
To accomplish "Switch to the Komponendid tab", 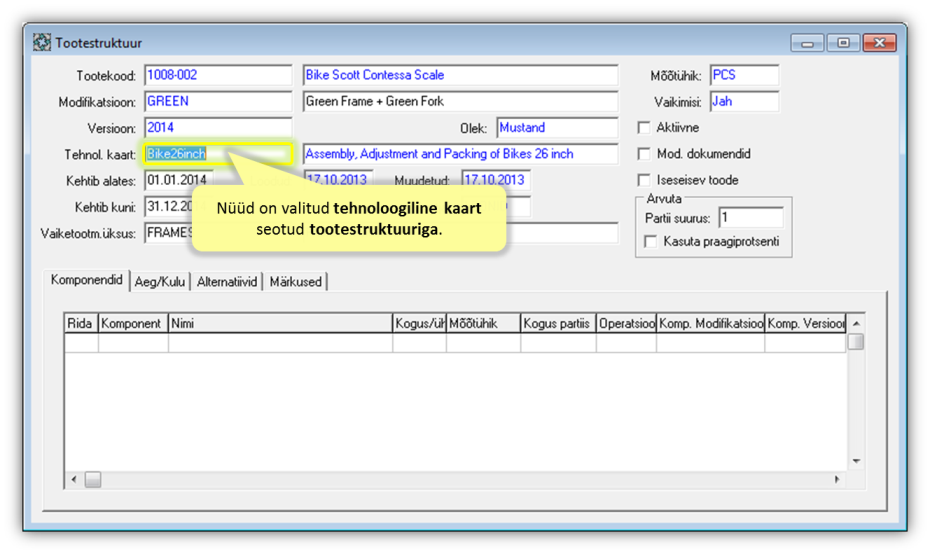I will (87, 280).
